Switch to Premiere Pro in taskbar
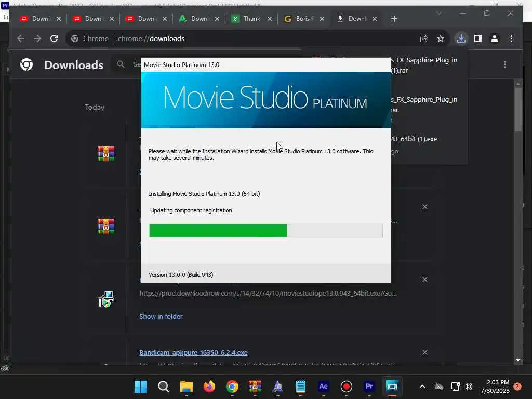The image size is (532, 399). tap(369, 387)
